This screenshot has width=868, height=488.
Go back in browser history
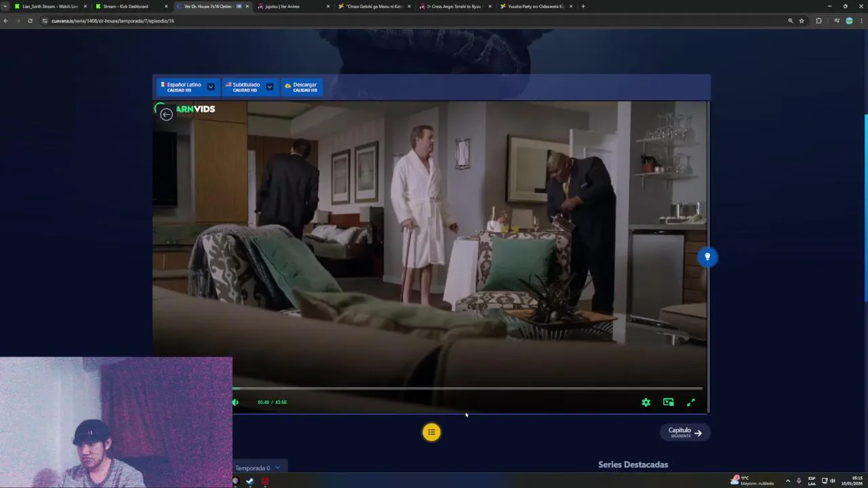coord(5,21)
